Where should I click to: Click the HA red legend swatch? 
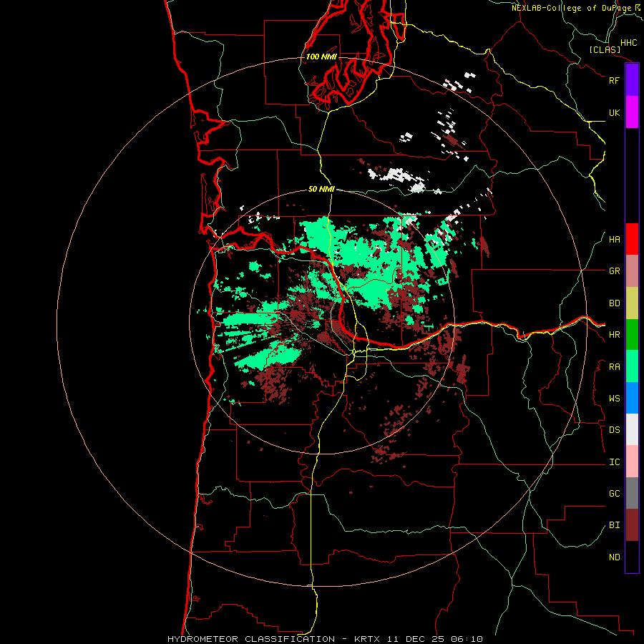coord(632,239)
